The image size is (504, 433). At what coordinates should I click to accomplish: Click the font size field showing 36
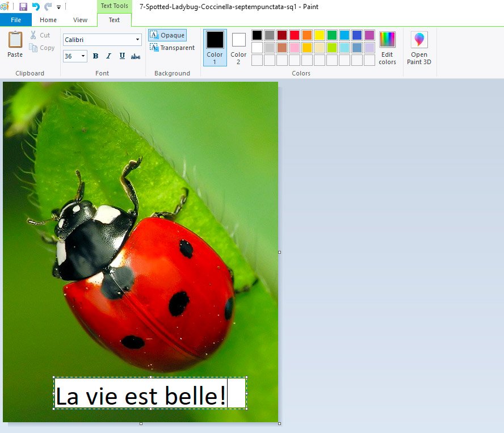[x=71, y=56]
